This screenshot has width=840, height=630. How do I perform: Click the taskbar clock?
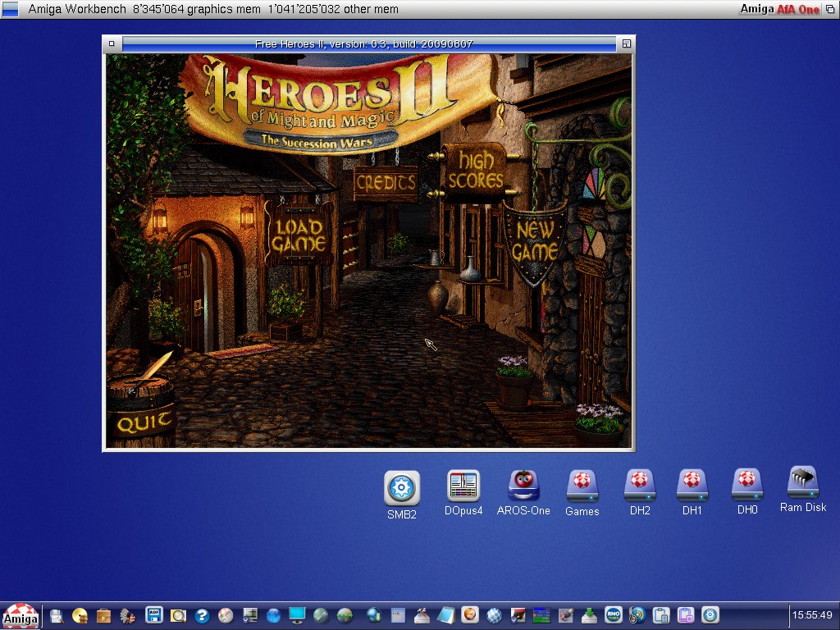[x=812, y=615]
